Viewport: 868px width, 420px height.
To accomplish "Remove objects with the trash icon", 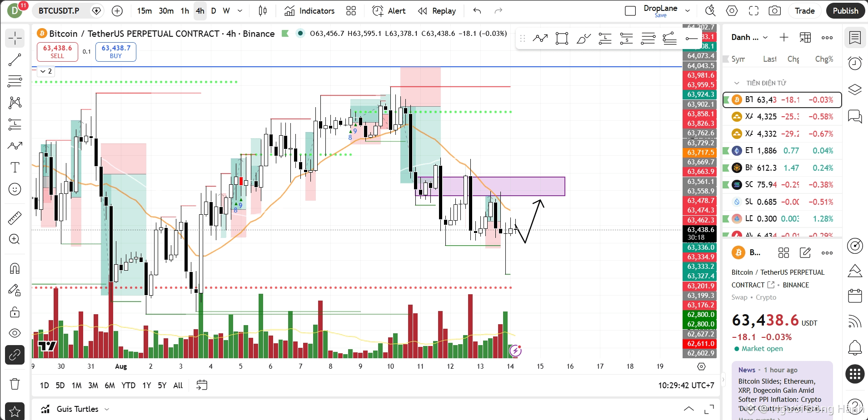I will 15,384.
